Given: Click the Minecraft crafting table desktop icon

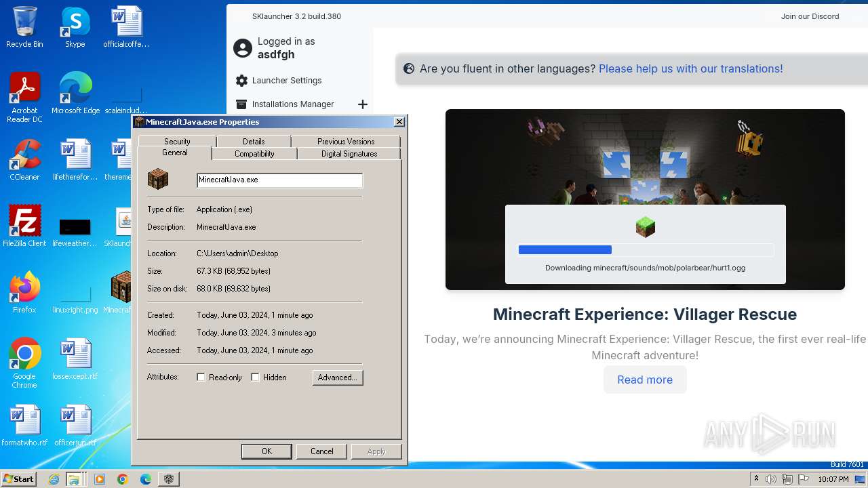Looking at the screenshot, I should [121, 292].
